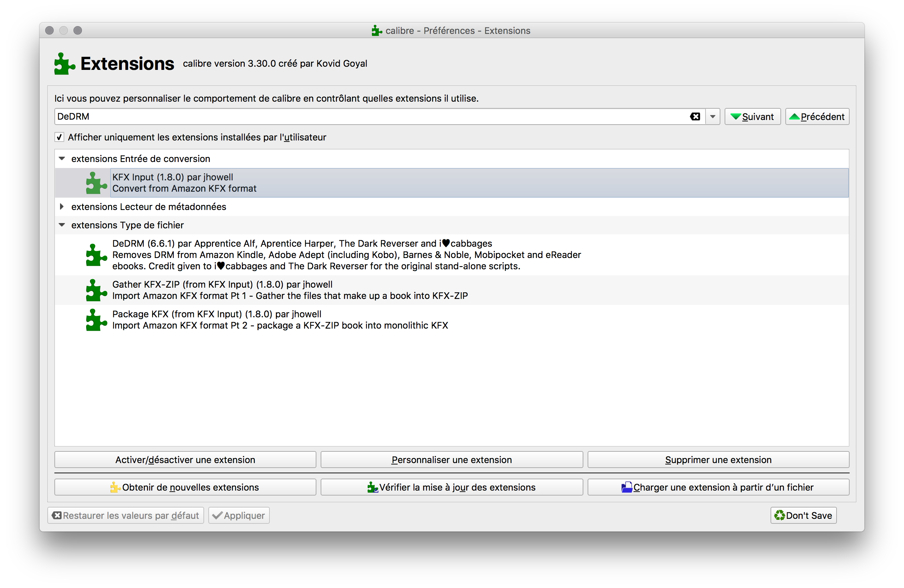Click Activer/désactiver une extension
Image resolution: width=904 pixels, height=588 pixels.
click(185, 460)
